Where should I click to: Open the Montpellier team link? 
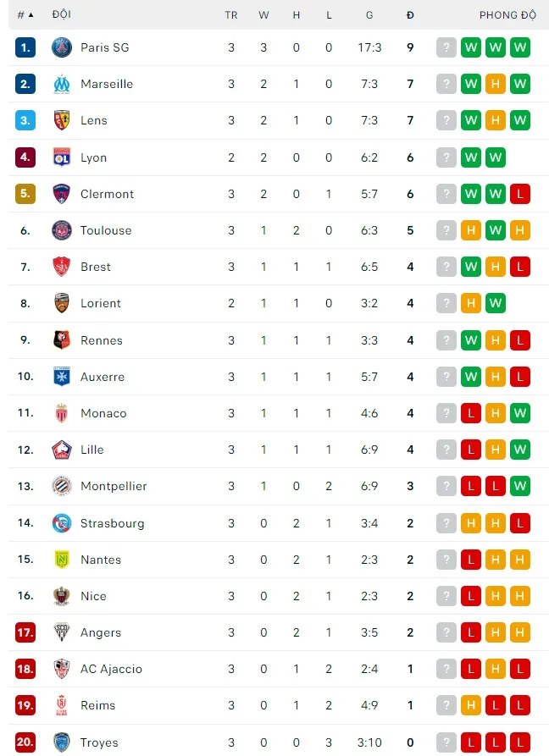point(114,486)
